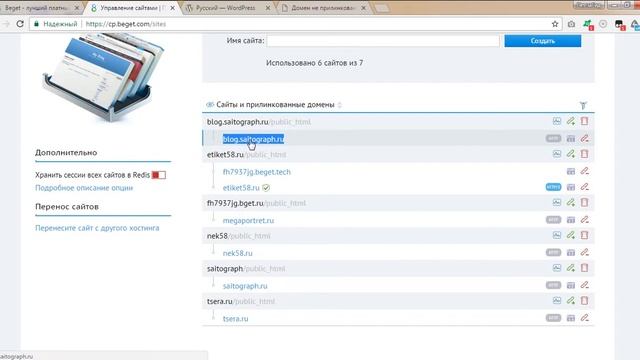Unlink fh7937jg.beget.tech domain
This screenshot has height=360, width=640.
click(x=584, y=171)
